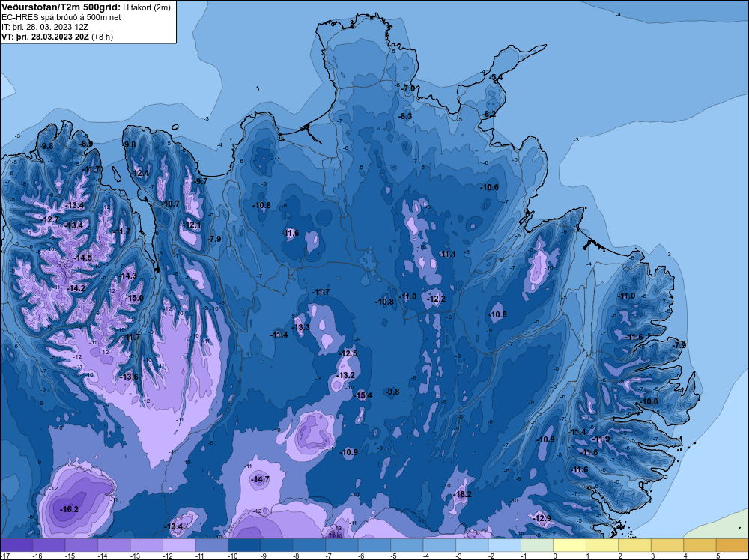This screenshot has width=749, height=560.
Task: Select the legend swatch between 1 and 2
Action: (602, 545)
